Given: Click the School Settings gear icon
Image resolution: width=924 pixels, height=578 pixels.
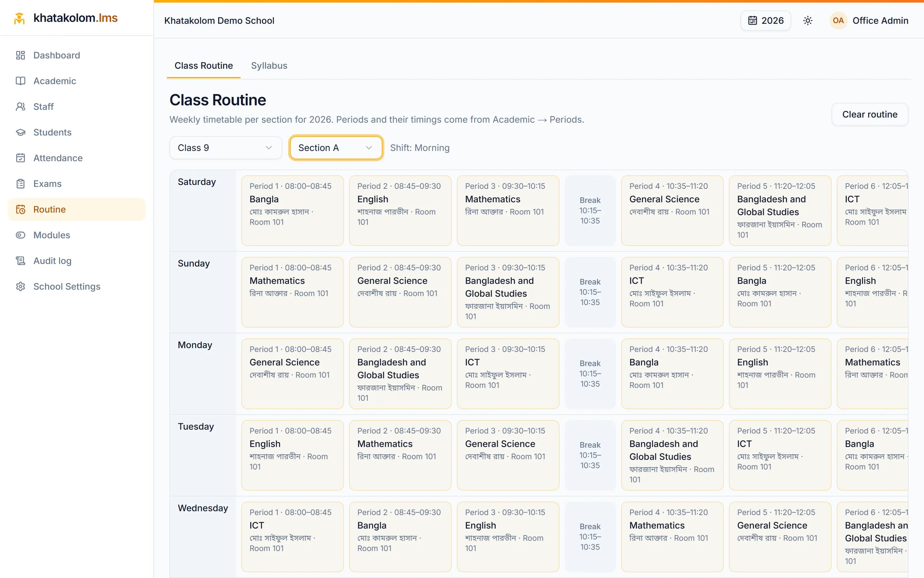Looking at the screenshot, I should [20, 286].
